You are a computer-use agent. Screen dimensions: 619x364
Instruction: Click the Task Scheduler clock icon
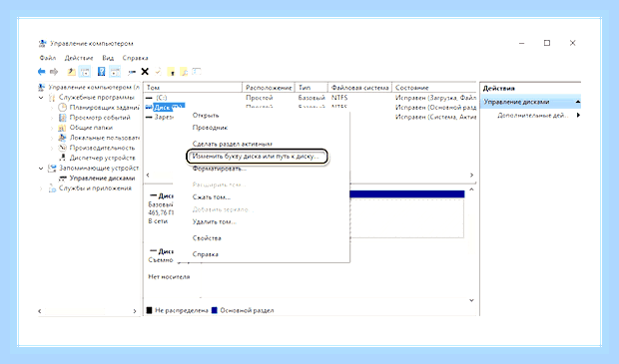click(x=62, y=108)
